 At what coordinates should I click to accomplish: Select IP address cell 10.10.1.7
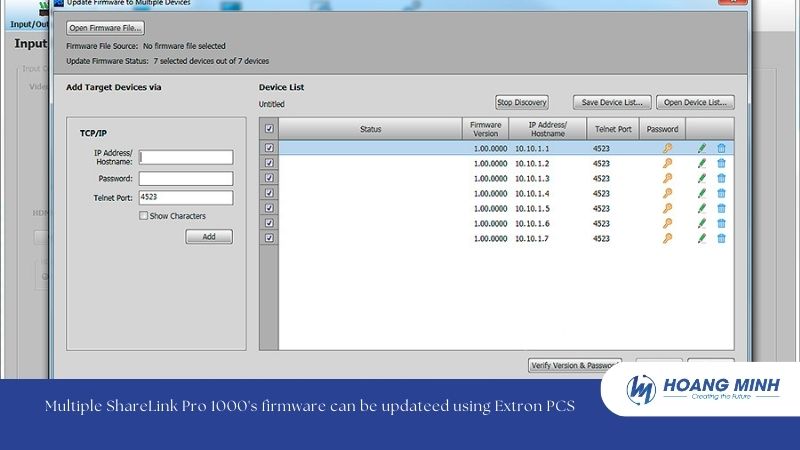532,239
